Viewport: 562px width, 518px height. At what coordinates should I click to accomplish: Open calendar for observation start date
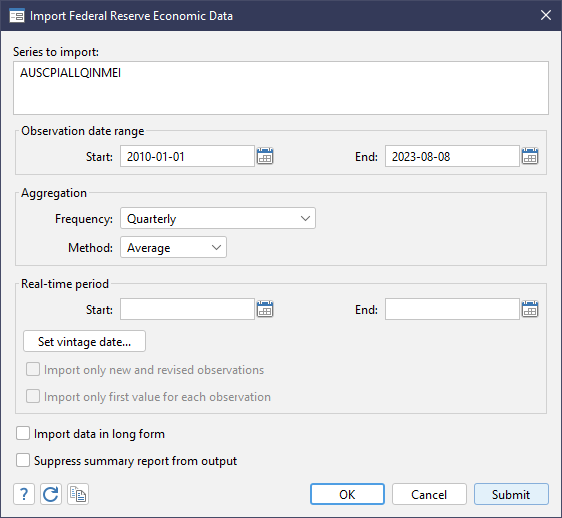[x=265, y=156]
